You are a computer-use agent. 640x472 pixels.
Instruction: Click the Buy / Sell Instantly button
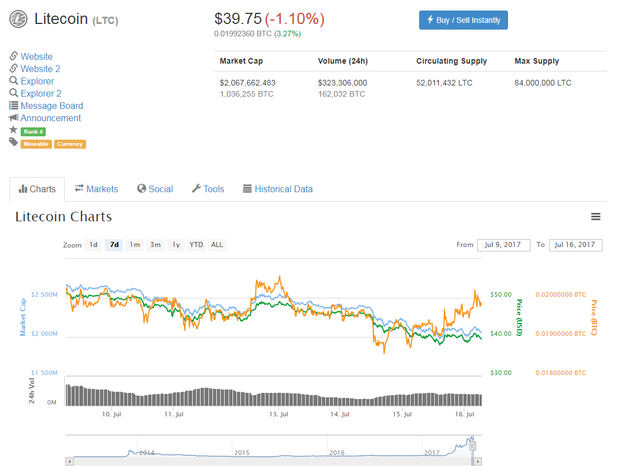click(x=463, y=20)
